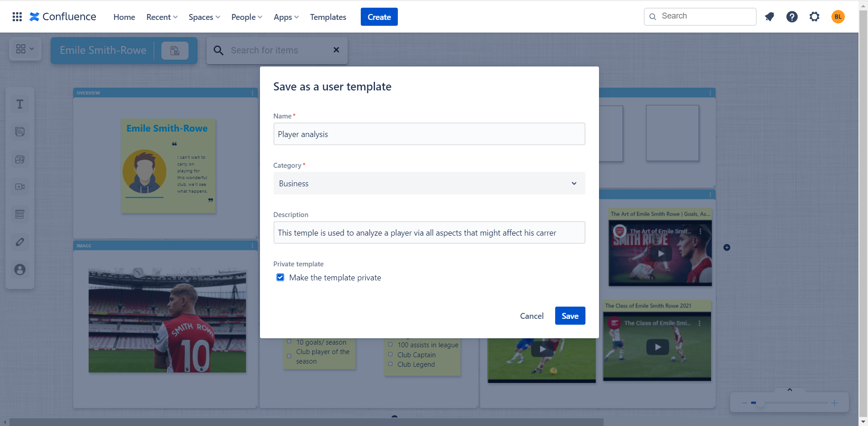Check the Club Legend checkbox
868x426 pixels.
tap(391, 364)
